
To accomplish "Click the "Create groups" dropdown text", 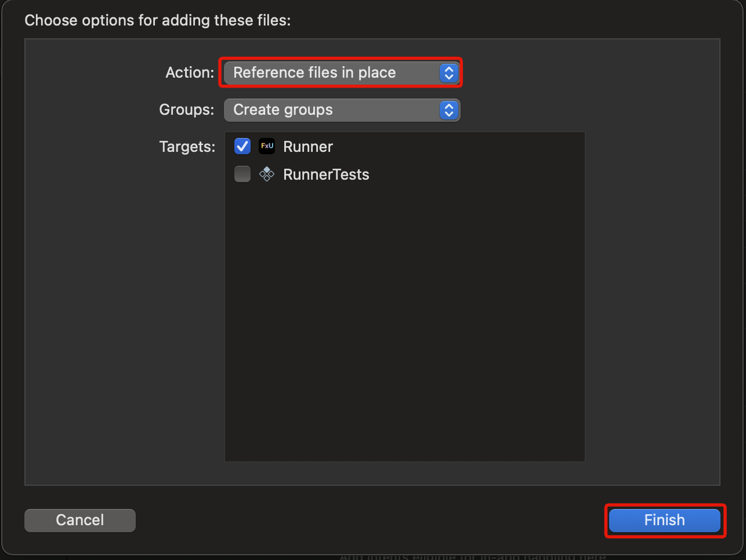I will pos(283,110).
